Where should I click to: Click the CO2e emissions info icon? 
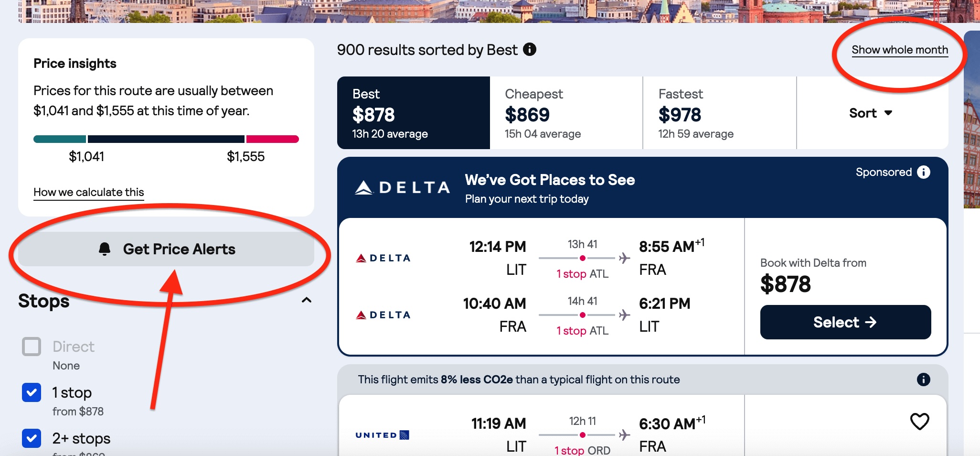tap(924, 379)
